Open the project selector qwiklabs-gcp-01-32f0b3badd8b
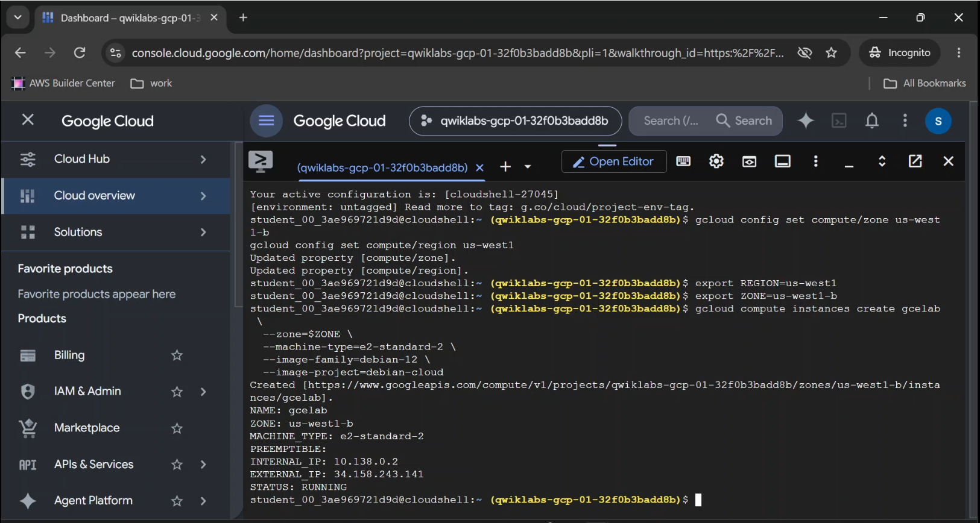980x523 pixels. 516,121
